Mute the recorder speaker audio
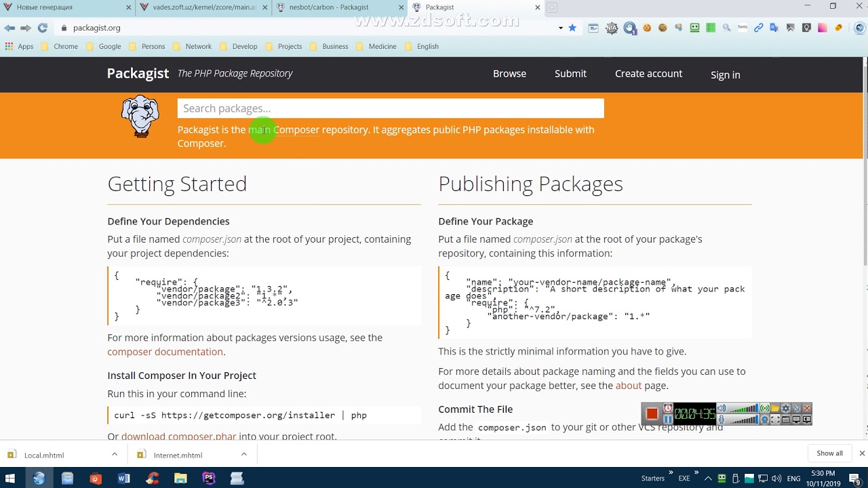The image size is (868, 488). [x=722, y=408]
